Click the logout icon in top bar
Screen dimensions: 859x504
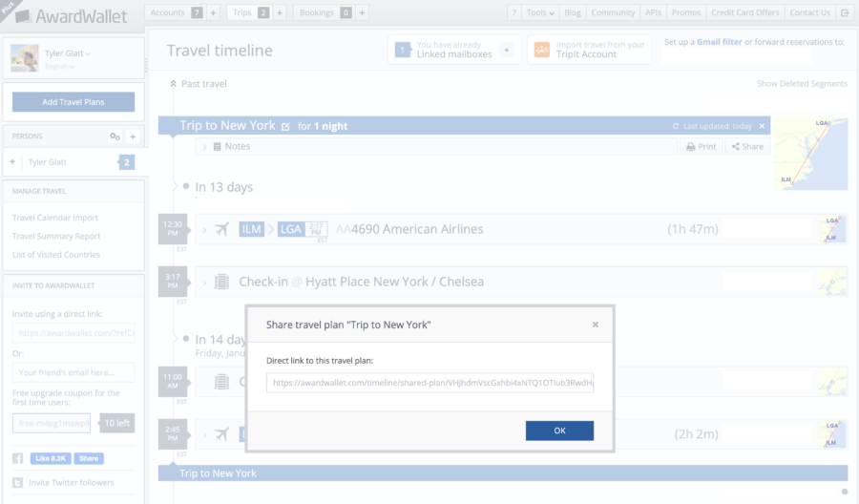coord(845,12)
